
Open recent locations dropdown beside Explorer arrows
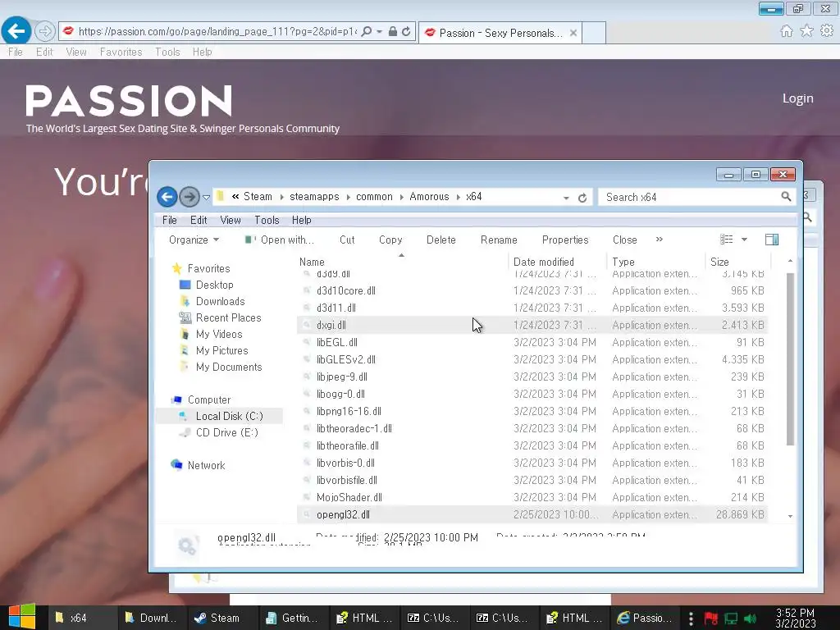click(206, 198)
